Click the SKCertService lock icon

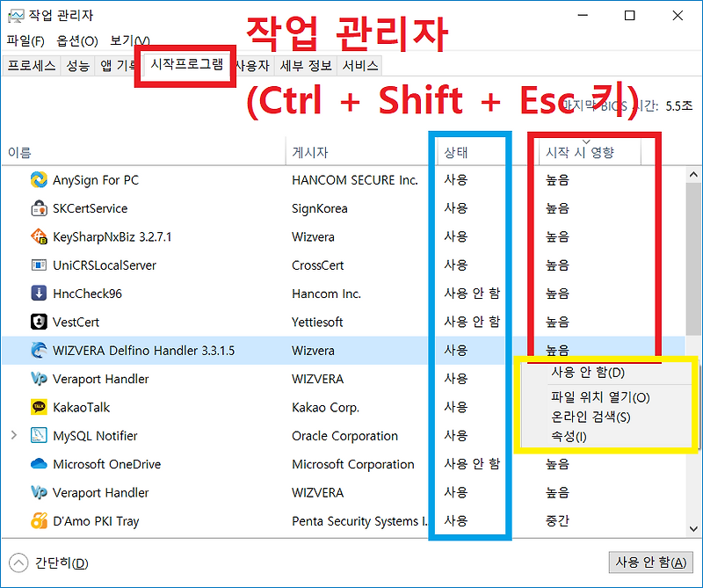39,208
